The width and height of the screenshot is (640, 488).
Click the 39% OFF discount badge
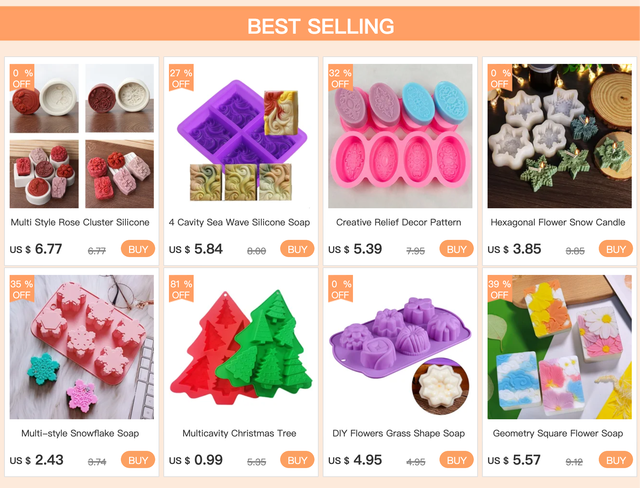pos(500,289)
